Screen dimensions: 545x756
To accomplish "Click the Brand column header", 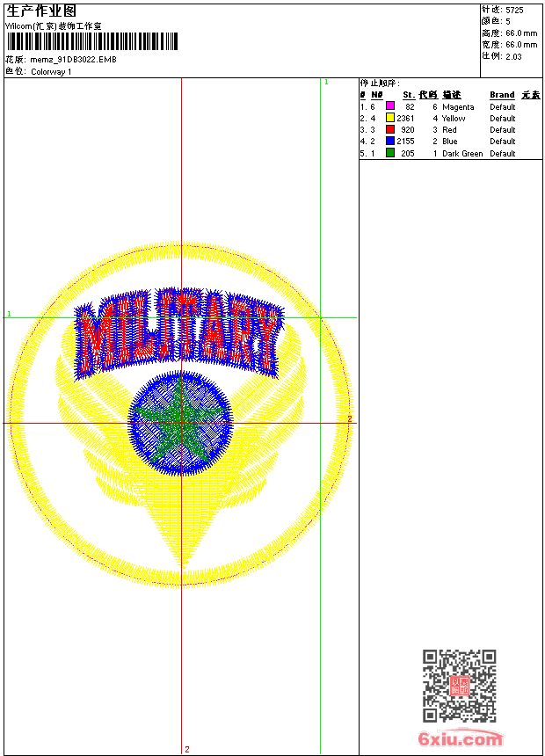I will coord(502,95).
